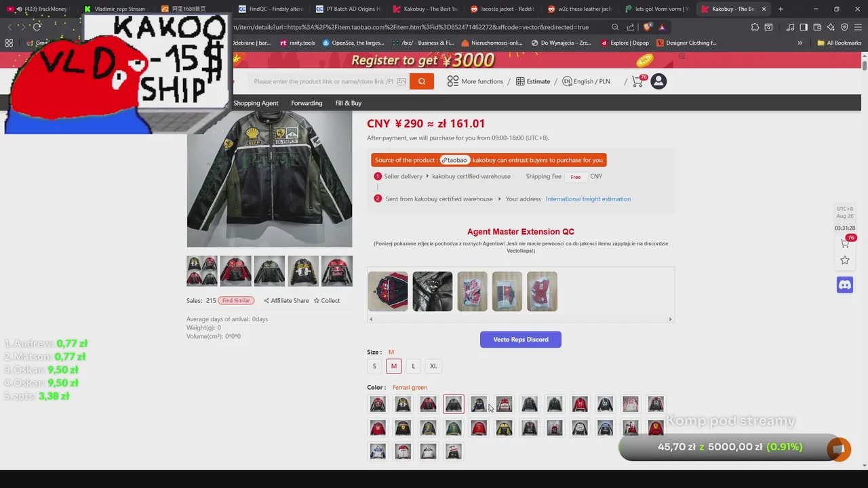Open the Brave Wallet icon

point(817,27)
